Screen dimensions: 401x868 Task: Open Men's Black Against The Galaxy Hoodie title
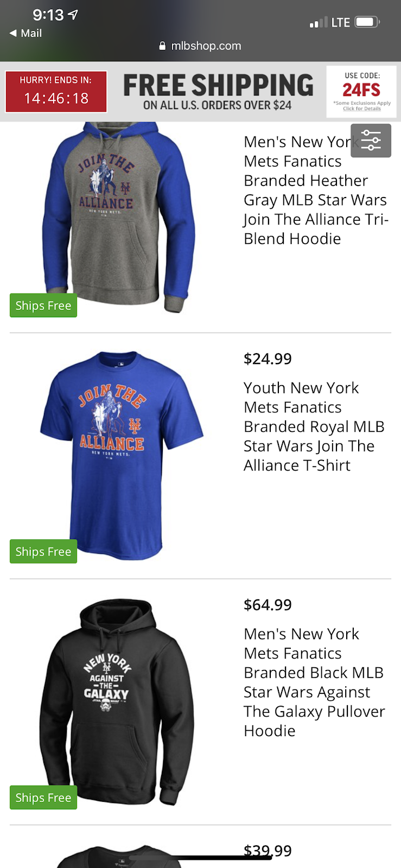click(x=314, y=682)
